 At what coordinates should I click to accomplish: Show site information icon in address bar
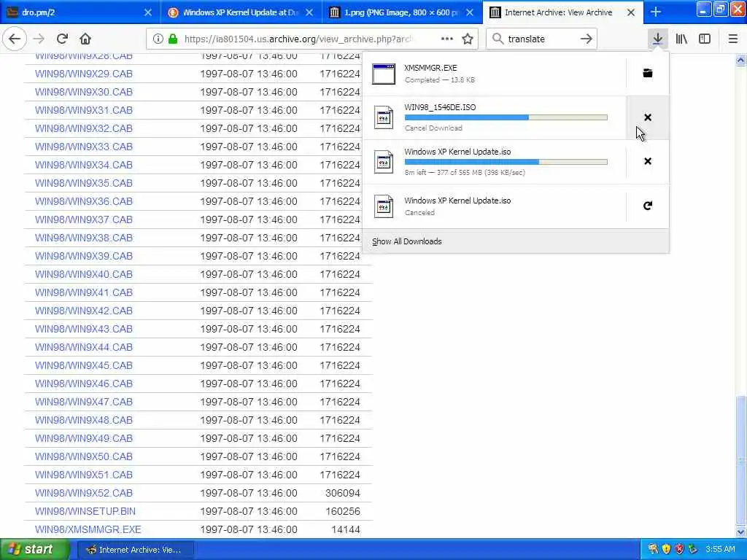point(158,39)
